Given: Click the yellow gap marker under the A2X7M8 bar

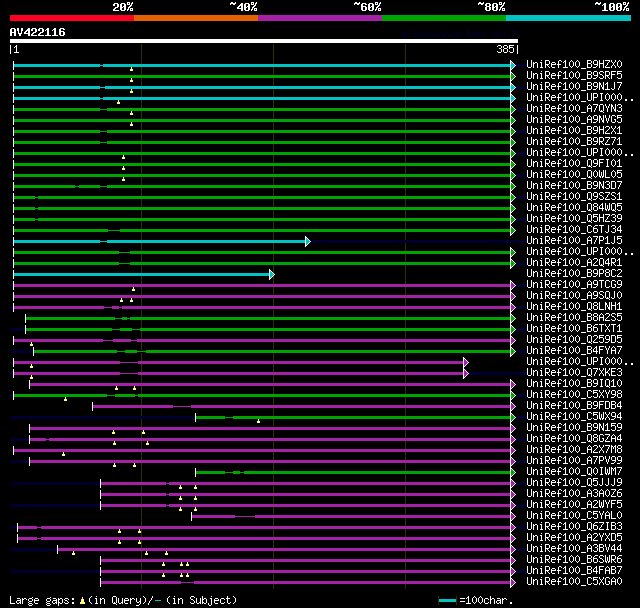Looking at the screenshot, I should click(x=63, y=454).
